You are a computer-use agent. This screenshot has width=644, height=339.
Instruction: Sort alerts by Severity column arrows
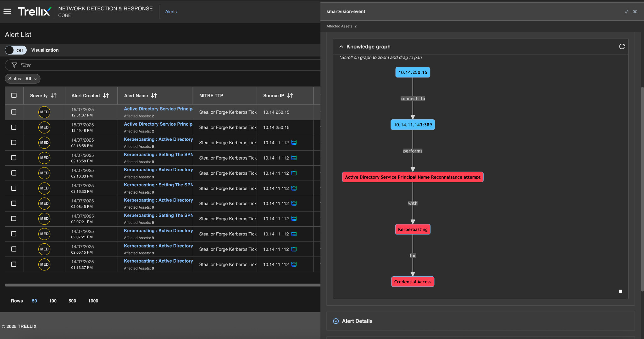(54, 96)
